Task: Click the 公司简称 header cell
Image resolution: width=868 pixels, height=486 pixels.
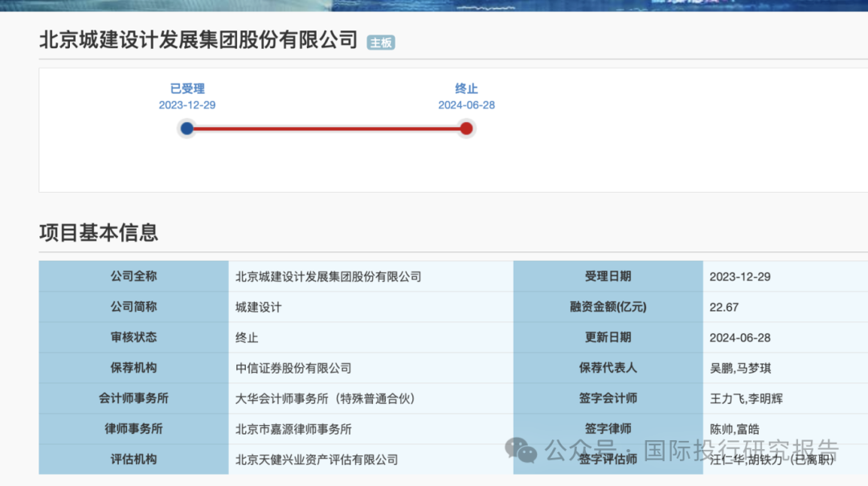Action: [133, 307]
